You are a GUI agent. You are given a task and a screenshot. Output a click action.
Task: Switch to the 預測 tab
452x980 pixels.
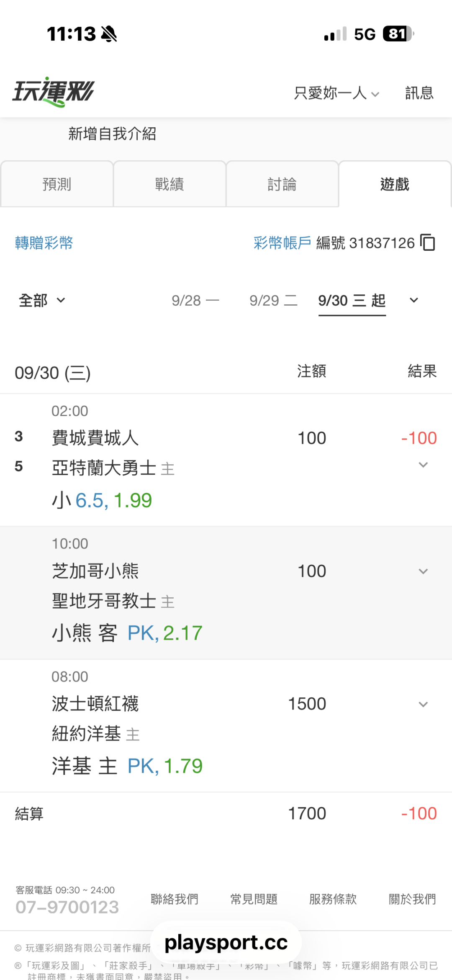pos(57,184)
